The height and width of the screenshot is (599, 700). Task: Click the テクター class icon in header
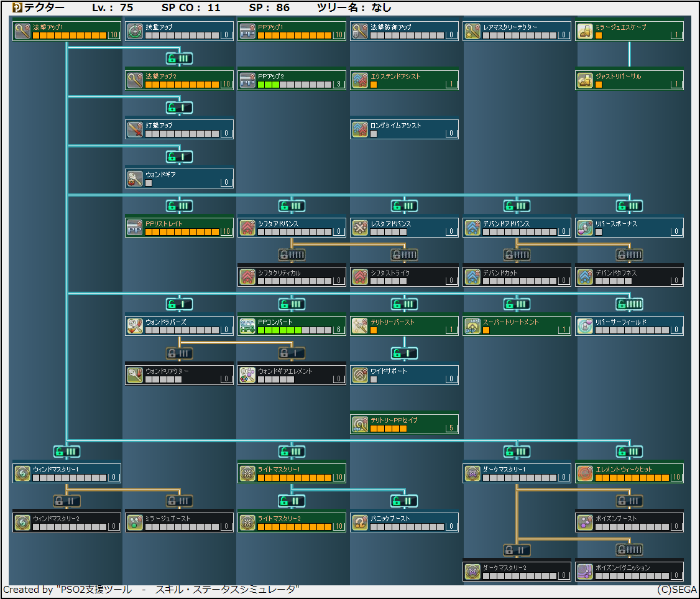[x=17, y=7]
